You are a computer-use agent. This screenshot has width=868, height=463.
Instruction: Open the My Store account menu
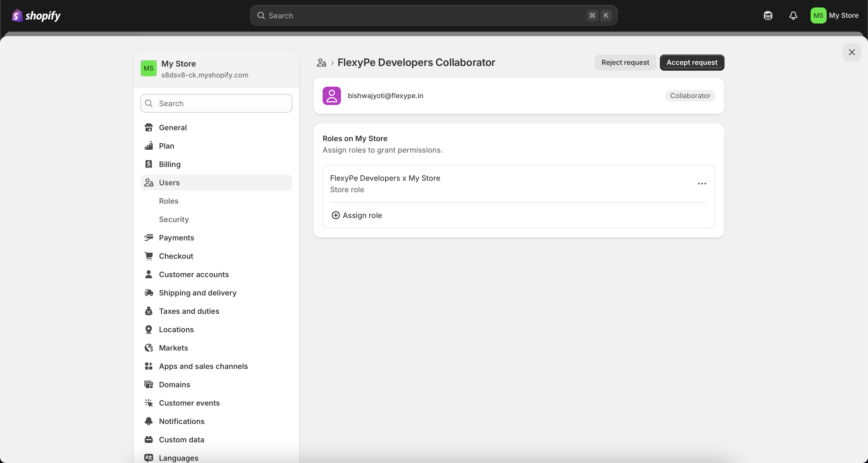[x=834, y=15]
